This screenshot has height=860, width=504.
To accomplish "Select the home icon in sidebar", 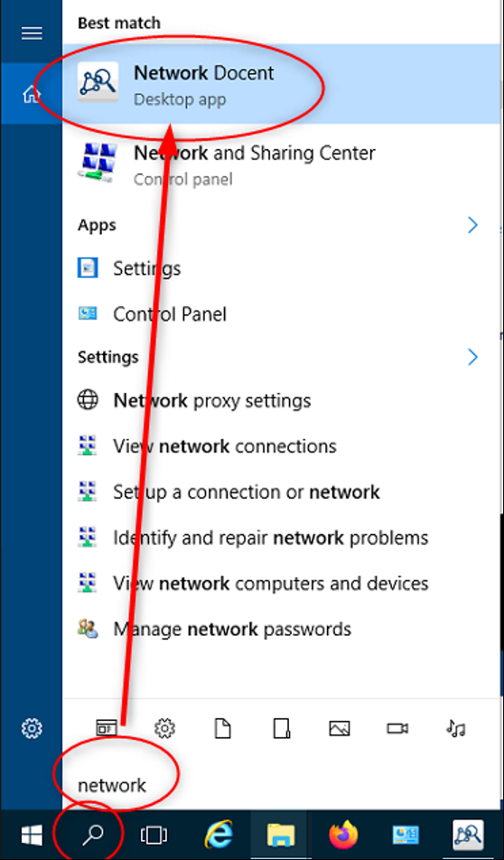I will click(32, 94).
